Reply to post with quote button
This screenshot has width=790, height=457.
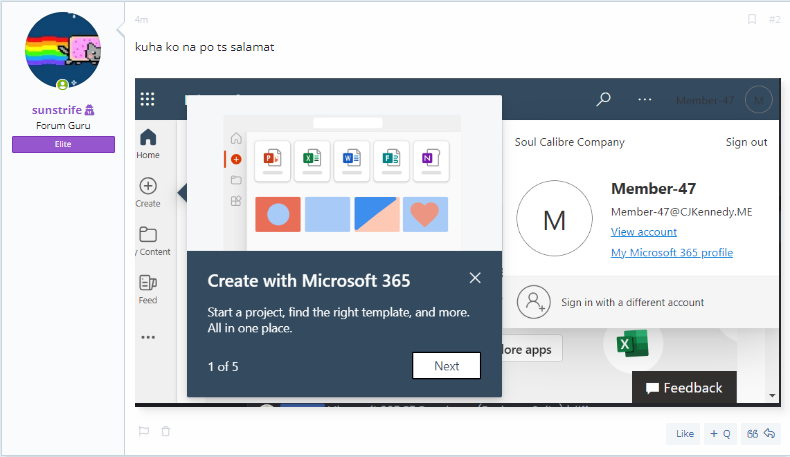[761, 434]
